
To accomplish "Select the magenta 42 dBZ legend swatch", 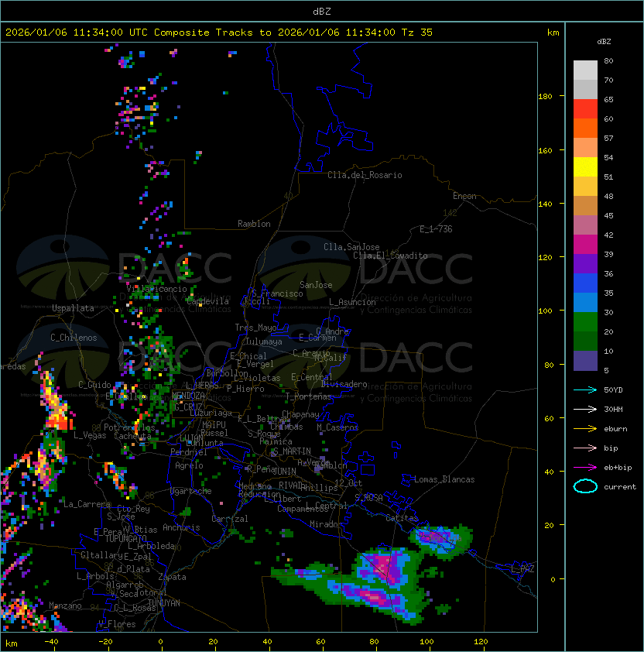I will click(585, 245).
